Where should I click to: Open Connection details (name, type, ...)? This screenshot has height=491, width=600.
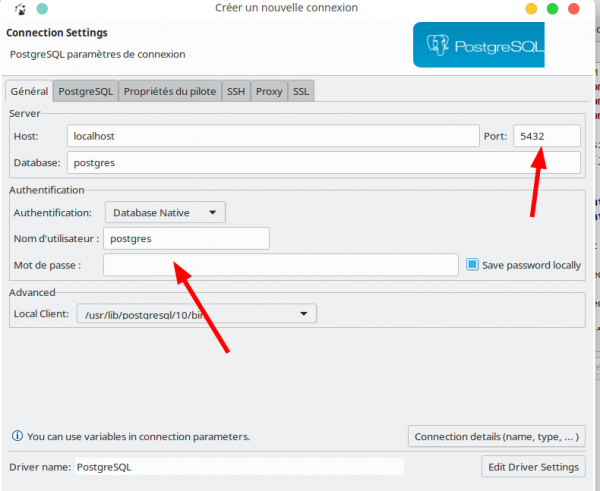click(x=496, y=436)
